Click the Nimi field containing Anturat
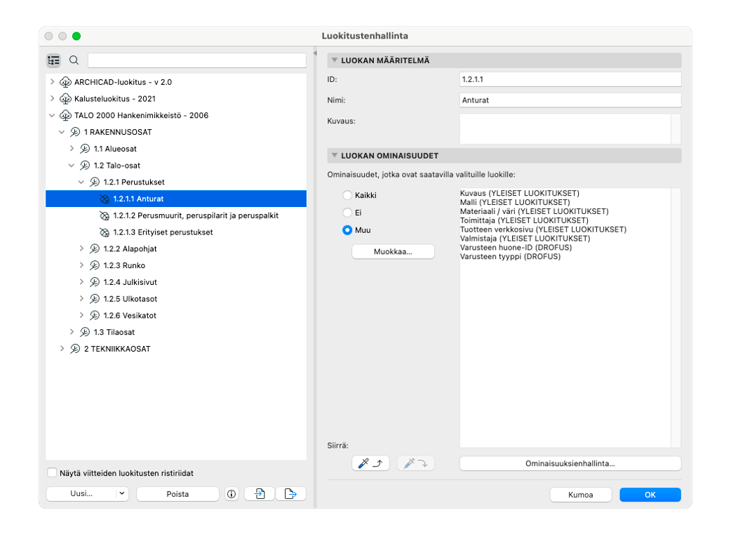731x560 pixels. (570, 100)
